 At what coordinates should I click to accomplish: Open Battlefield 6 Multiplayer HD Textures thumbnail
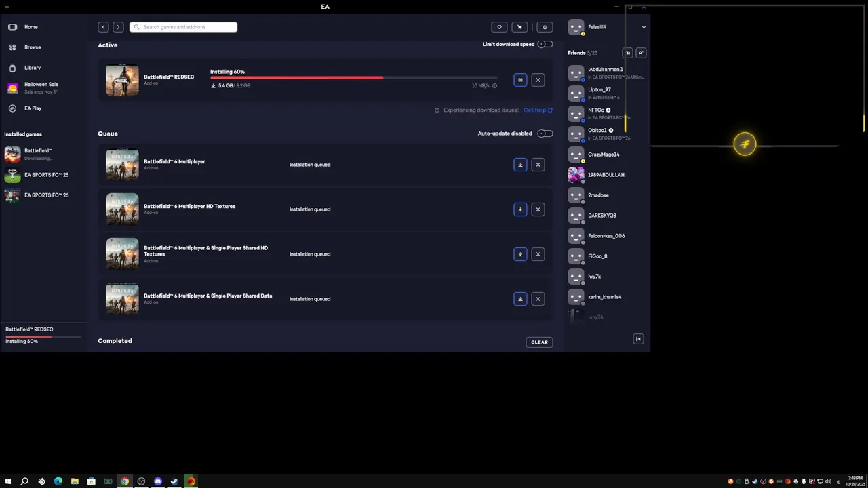point(122,209)
